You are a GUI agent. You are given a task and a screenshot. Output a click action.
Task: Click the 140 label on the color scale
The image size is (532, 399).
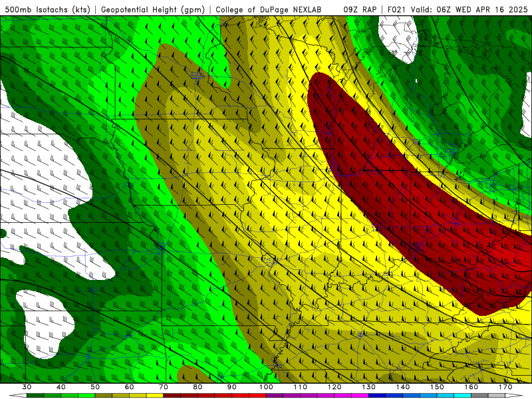pyautogui.click(x=403, y=387)
